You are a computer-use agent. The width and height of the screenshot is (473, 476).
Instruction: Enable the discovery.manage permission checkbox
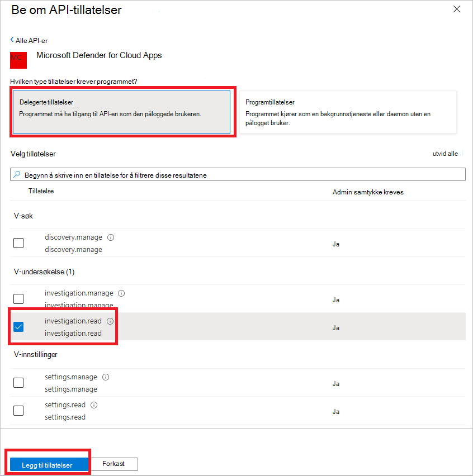(x=18, y=243)
